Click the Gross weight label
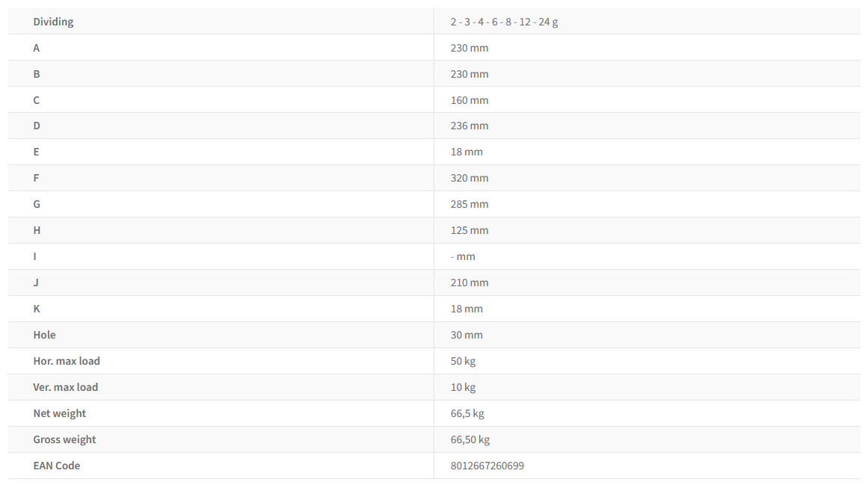 click(64, 439)
